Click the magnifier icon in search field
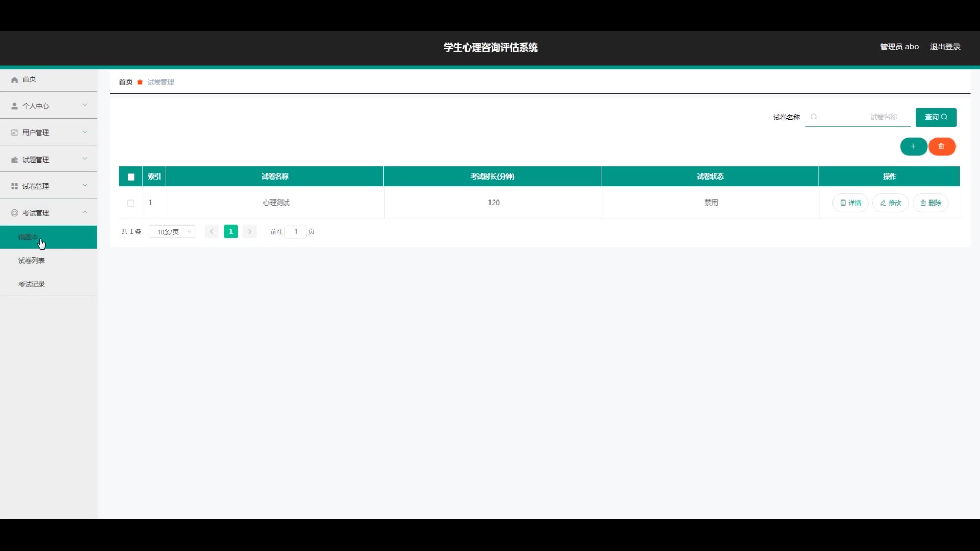 tap(814, 117)
